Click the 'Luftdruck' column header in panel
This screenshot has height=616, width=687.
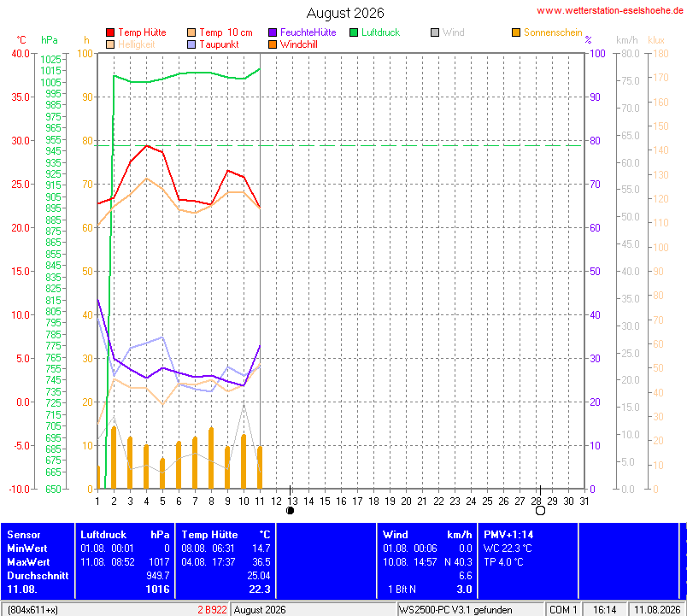click(103, 535)
